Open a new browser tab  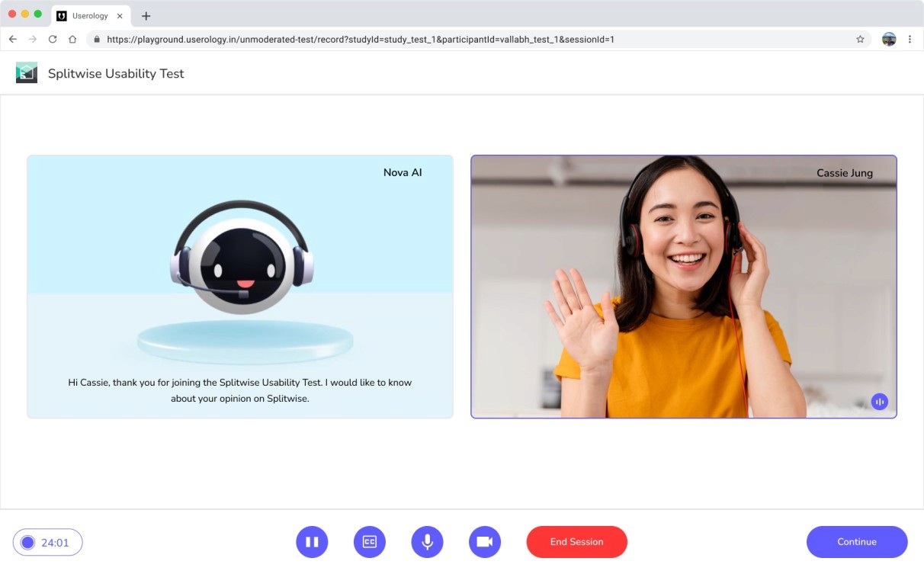tap(146, 16)
